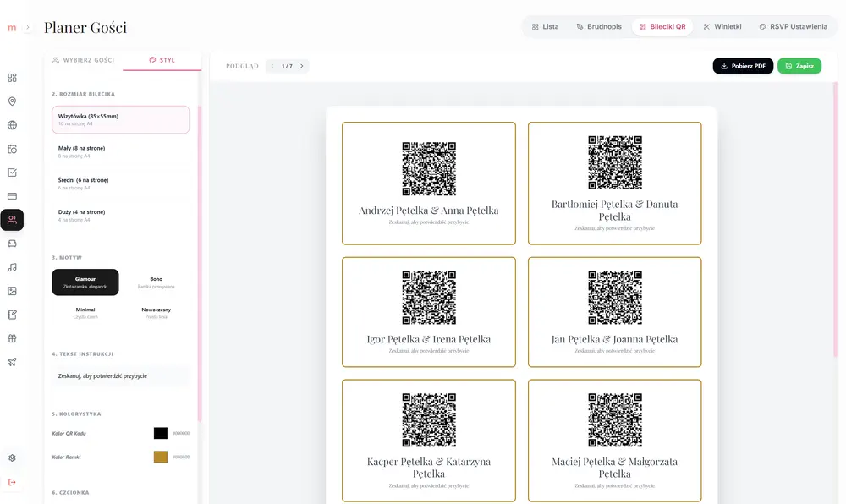The image size is (846, 504).
Task: Select the Bileciki QR tab
Action: click(662, 26)
